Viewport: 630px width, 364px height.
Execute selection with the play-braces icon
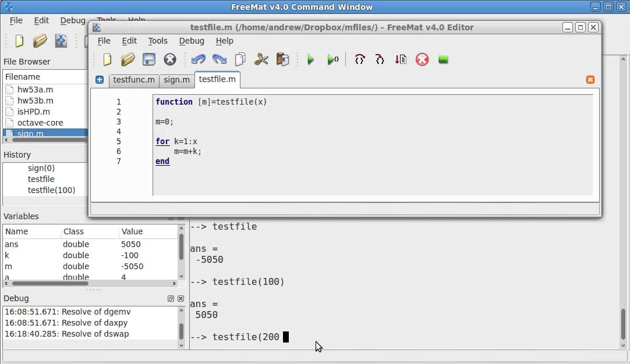pos(332,60)
